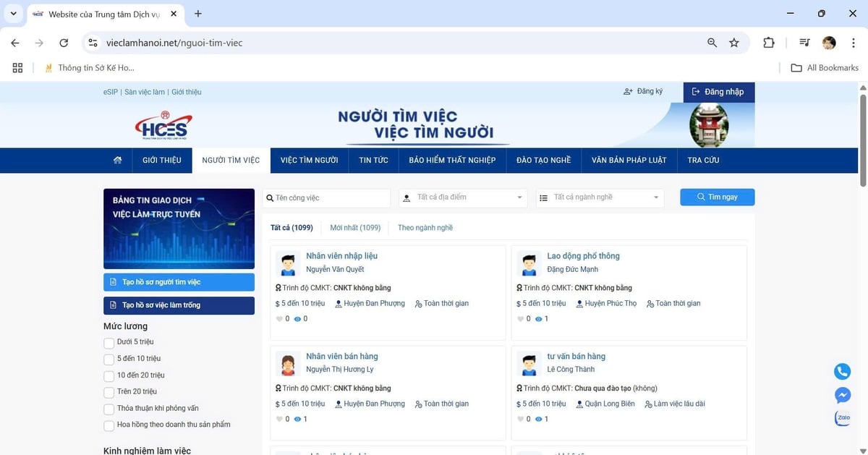
Task: Like Nguyễn Văn Quyết's profile heart icon
Action: click(279, 319)
